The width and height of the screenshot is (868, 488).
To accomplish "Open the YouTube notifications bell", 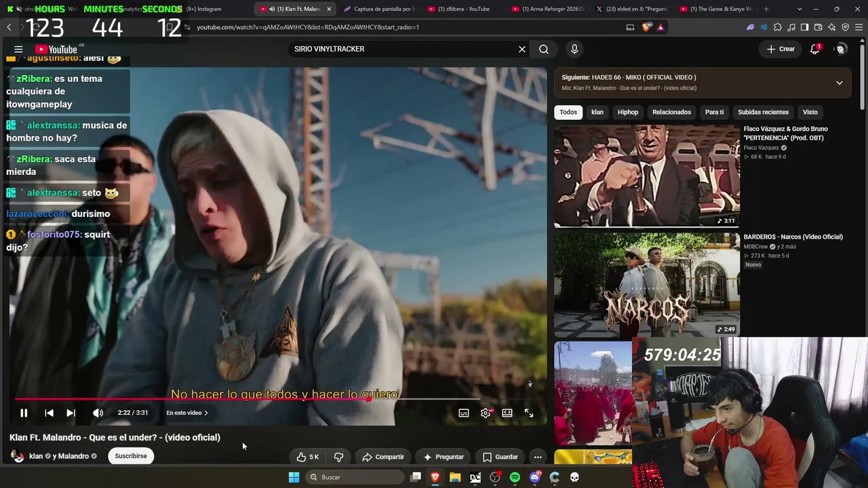I will (816, 49).
